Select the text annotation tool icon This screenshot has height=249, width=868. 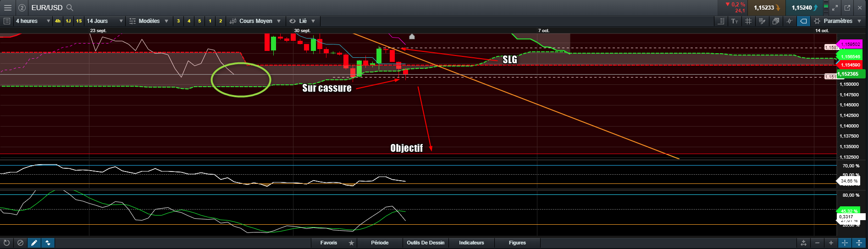tap(735, 21)
